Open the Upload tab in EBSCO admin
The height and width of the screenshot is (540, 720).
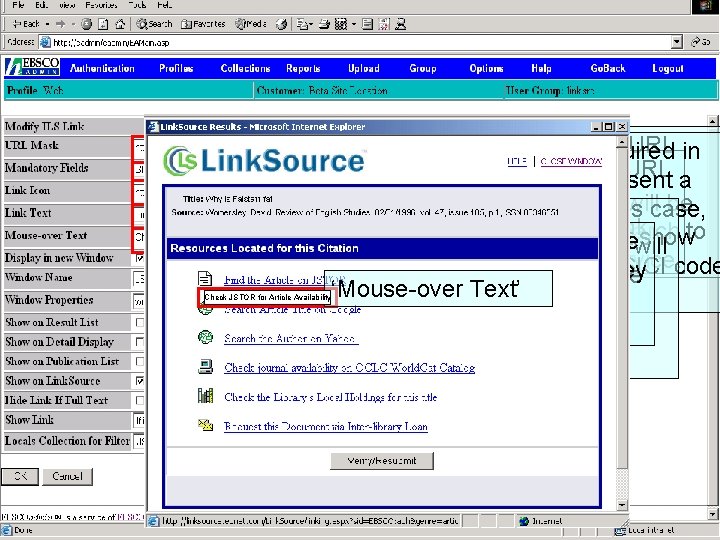364,68
